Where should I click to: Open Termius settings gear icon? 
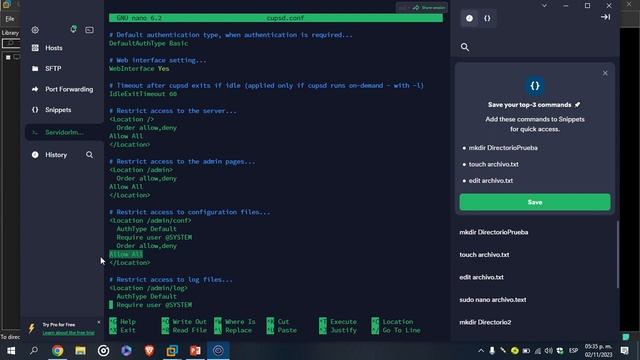click(x=35, y=30)
